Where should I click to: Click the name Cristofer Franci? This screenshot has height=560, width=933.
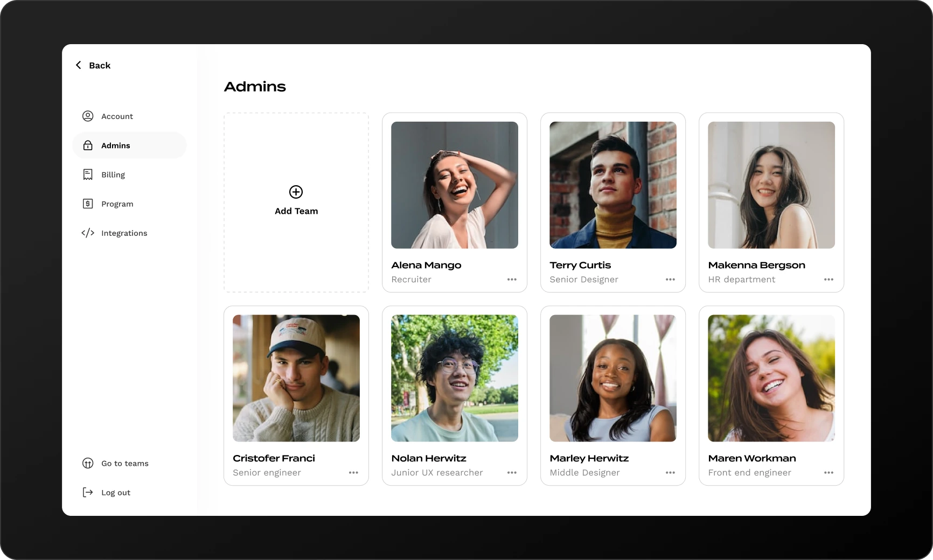tap(274, 458)
